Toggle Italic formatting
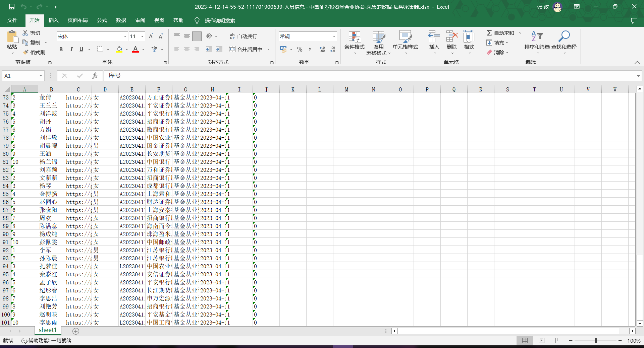Viewport: 644px width, 348px height. pyautogui.click(x=71, y=49)
